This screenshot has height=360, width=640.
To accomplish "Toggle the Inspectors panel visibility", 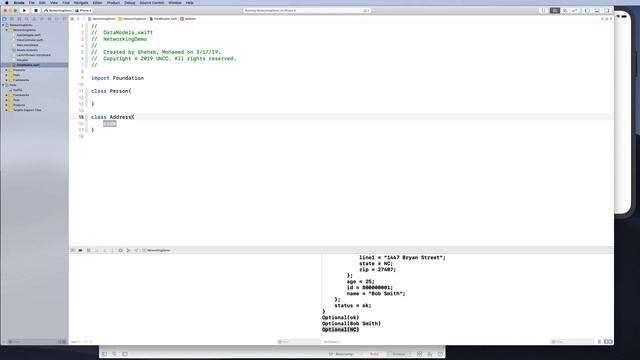I will pyautogui.click(x=607, y=11).
